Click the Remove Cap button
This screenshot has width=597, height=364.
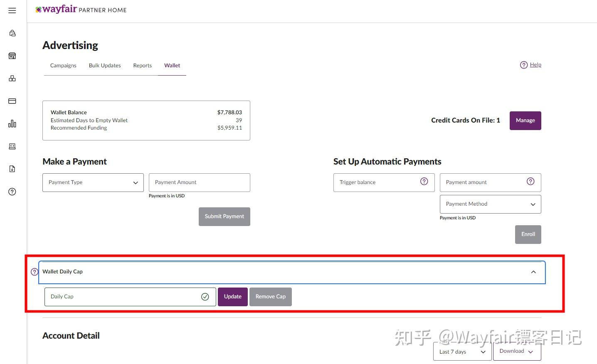point(270,296)
